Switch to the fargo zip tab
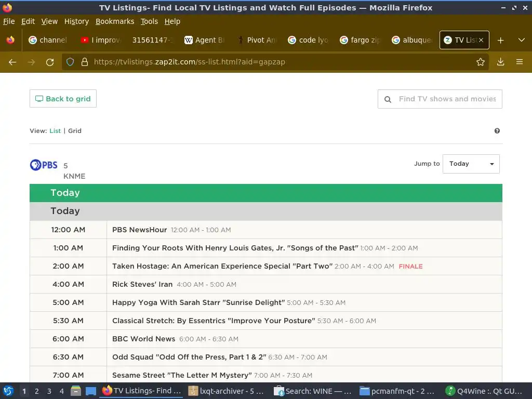The height and width of the screenshot is (399, 532). coord(360,40)
